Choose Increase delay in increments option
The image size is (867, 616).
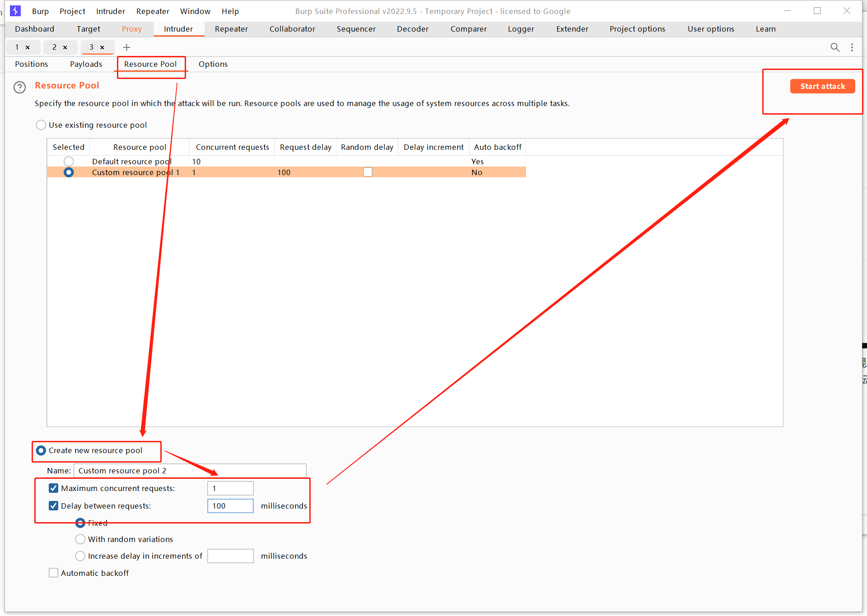[x=80, y=556]
